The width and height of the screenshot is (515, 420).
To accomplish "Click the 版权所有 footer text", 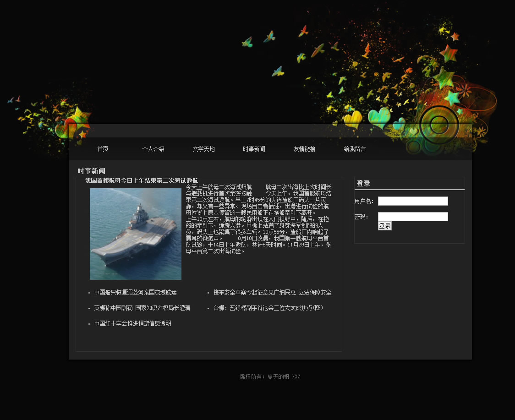I will tap(270, 376).
